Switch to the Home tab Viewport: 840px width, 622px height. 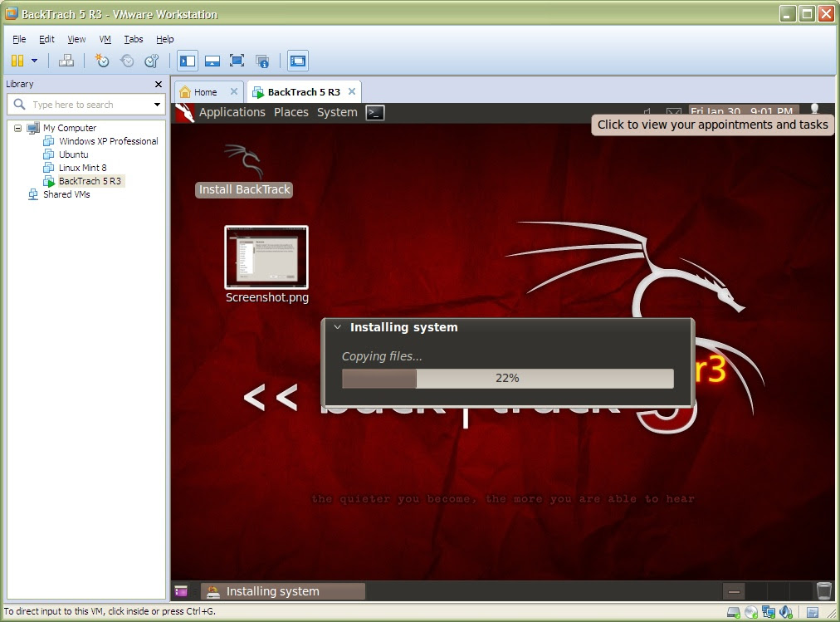pyautogui.click(x=205, y=92)
